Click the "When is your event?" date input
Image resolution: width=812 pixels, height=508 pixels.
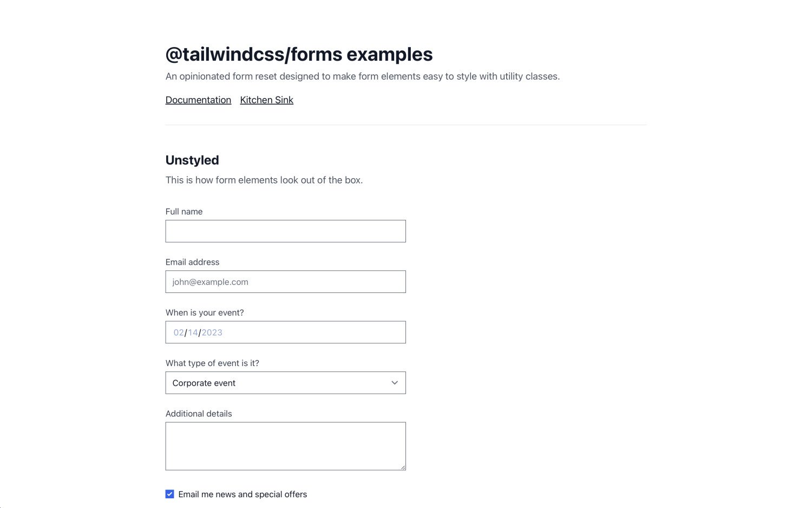(x=285, y=331)
